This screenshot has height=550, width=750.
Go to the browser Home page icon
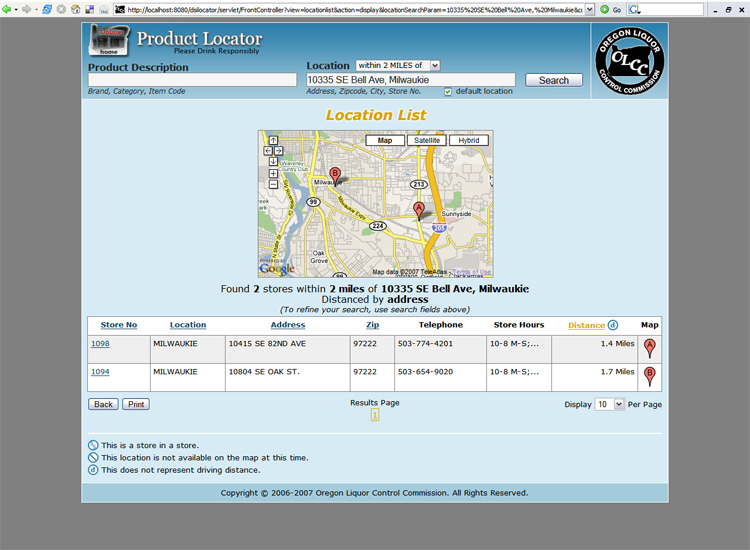click(75, 9)
